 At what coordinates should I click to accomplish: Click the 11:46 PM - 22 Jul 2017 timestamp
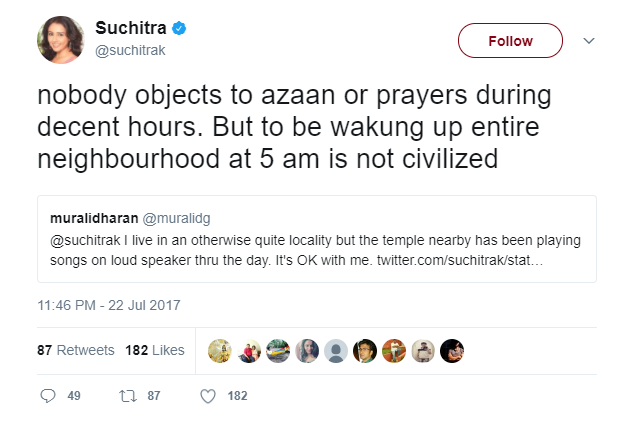click(108, 305)
